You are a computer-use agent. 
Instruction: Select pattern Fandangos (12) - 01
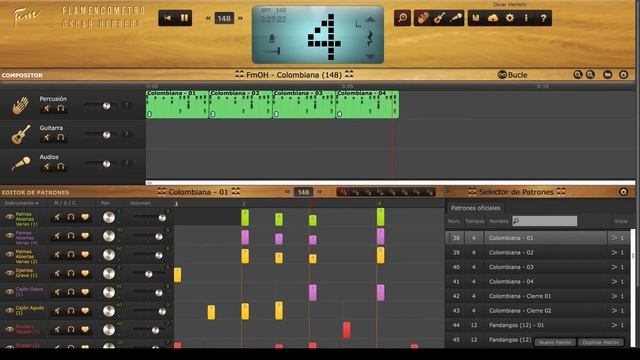(x=537, y=325)
